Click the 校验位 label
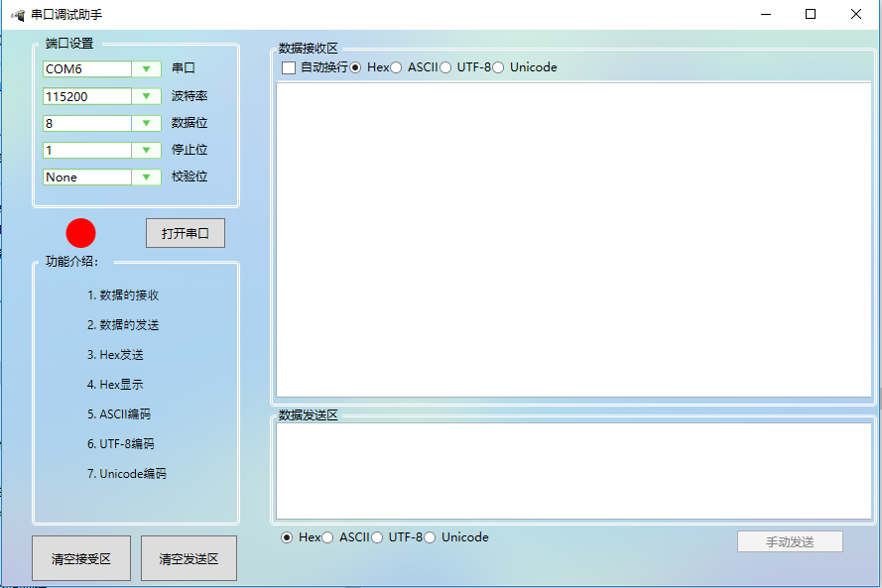The image size is (882, 588). [x=189, y=176]
